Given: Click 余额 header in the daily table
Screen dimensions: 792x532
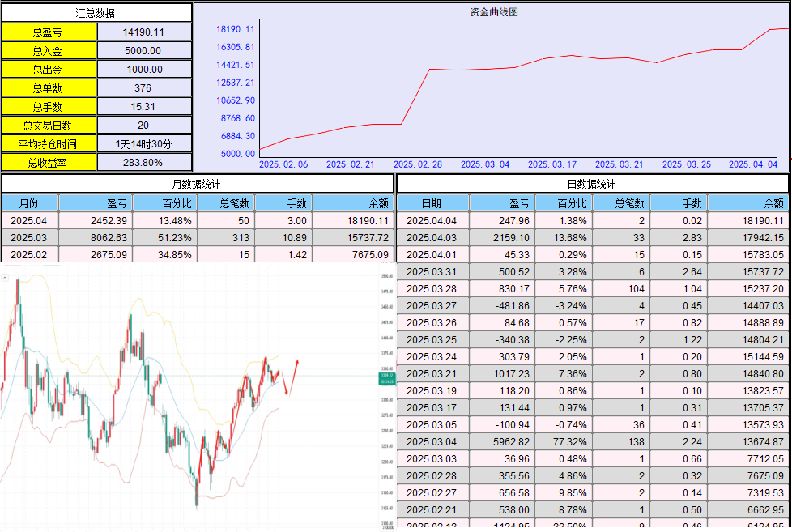Looking at the screenshot, I should [748, 203].
